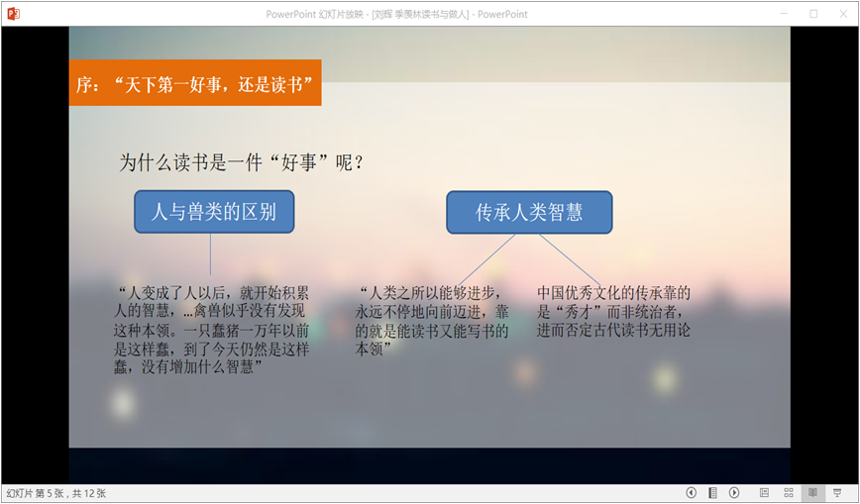Screen dimensions: 860x504
Task: Go to the previous slide using the status bar arrow
Action: click(692, 492)
